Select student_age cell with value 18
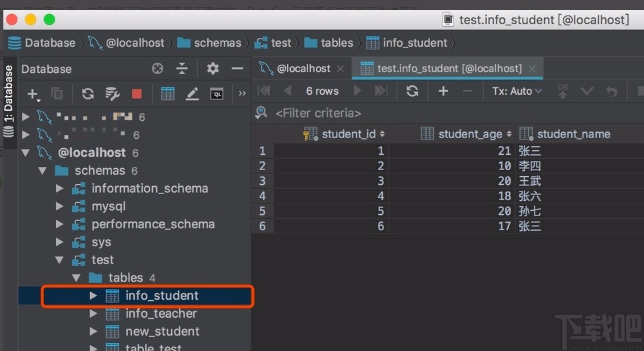 coord(452,196)
